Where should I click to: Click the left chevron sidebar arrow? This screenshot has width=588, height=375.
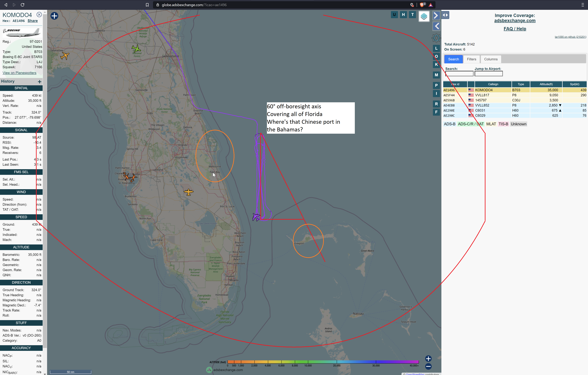[x=436, y=26]
